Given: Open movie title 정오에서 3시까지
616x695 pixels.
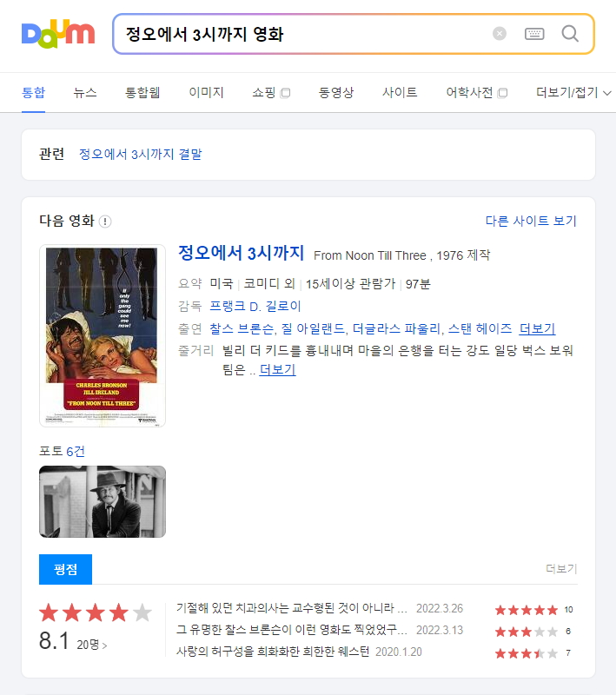Looking at the screenshot, I should 241,253.
